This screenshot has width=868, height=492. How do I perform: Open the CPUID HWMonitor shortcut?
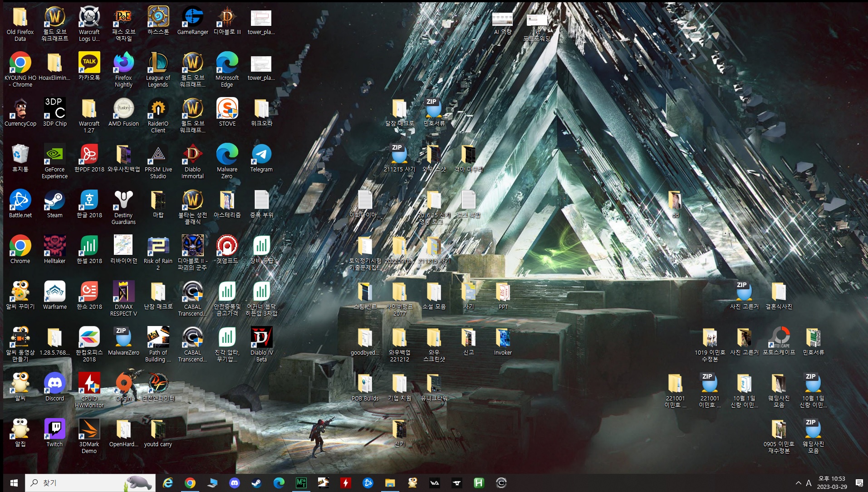point(89,390)
